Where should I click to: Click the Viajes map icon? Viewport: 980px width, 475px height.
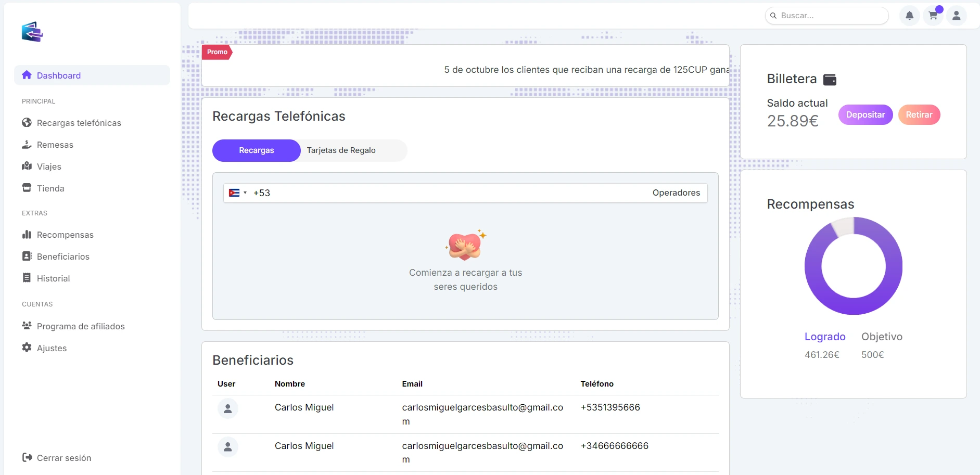pyautogui.click(x=27, y=166)
